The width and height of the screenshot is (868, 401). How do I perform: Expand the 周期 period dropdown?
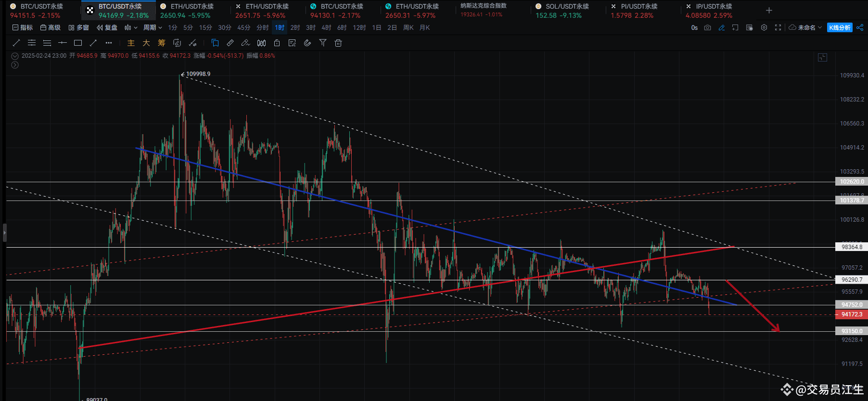coord(153,27)
